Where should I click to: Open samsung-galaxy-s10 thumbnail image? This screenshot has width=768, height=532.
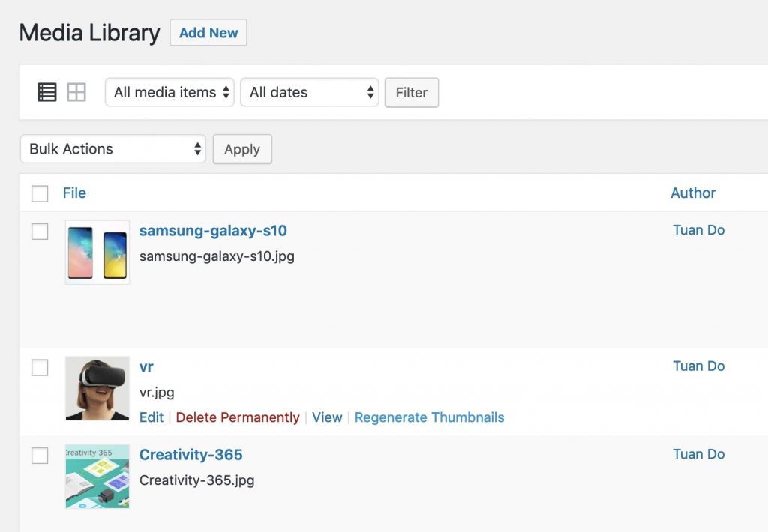[97, 252]
